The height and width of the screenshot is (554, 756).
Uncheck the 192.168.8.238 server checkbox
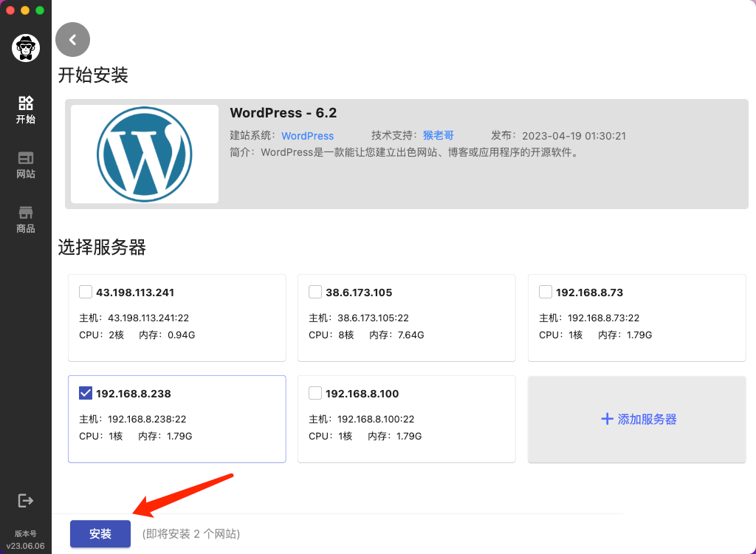(86, 393)
